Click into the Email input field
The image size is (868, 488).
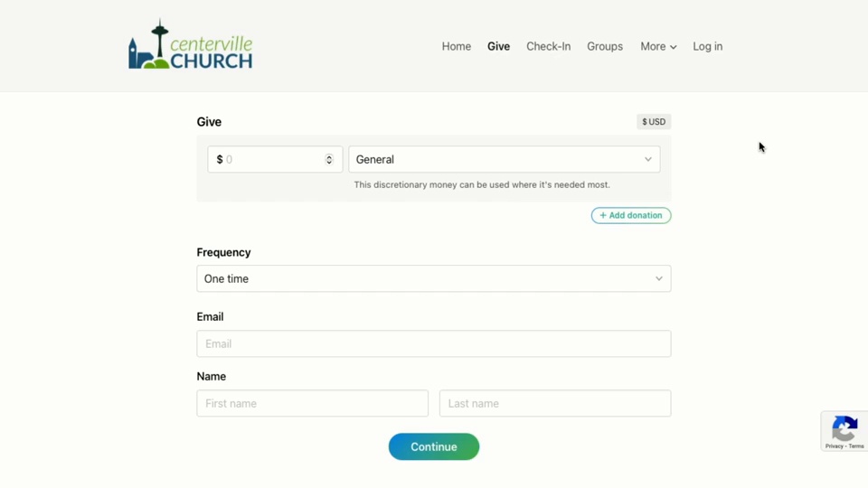pos(434,343)
